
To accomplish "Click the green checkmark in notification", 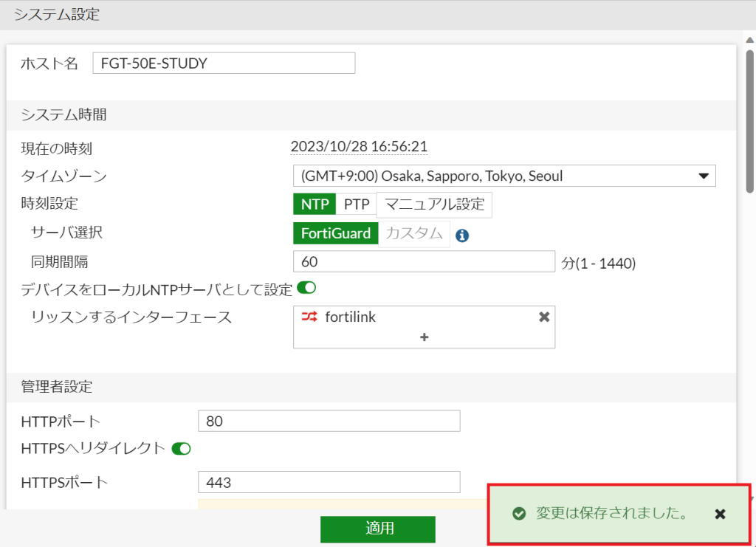I will coord(519,514).
